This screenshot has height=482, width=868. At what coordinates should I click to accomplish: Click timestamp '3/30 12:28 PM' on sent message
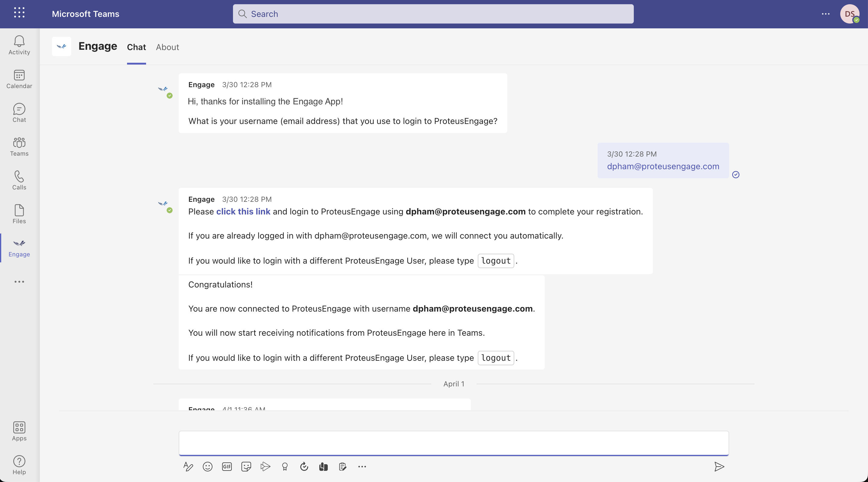pyautogui.click(x=632, y=154)
